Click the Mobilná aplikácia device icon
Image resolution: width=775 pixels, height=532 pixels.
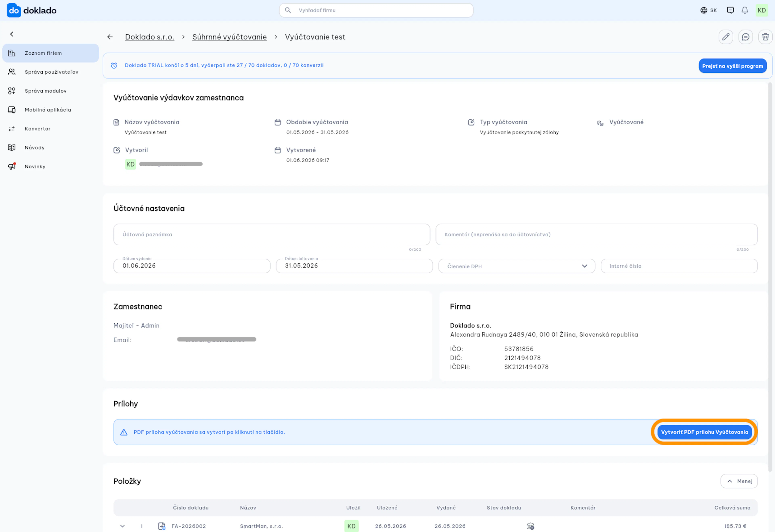[x=12, y=110]
